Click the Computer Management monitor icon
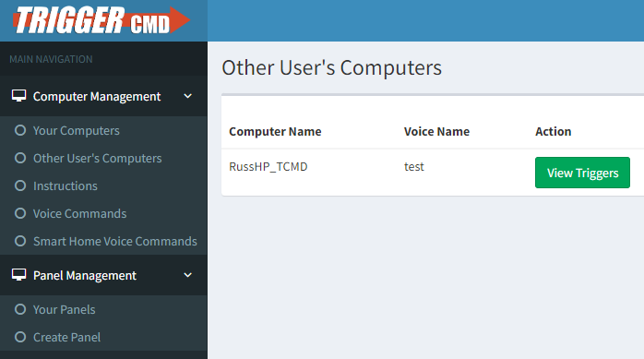The height and width of the screenshot is (359, 644). [x=18, y=96]
